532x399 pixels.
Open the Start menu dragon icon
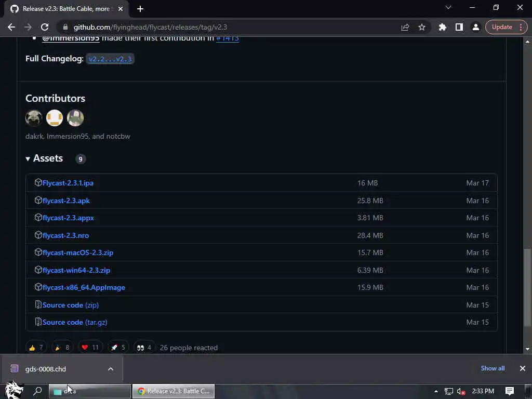tap(14, 390)
